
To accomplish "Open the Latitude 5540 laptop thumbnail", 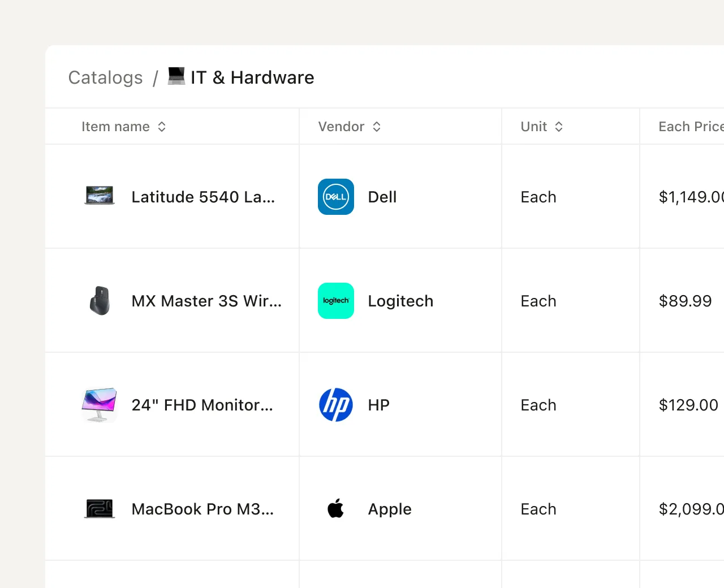I will click(x=100, y=196).
